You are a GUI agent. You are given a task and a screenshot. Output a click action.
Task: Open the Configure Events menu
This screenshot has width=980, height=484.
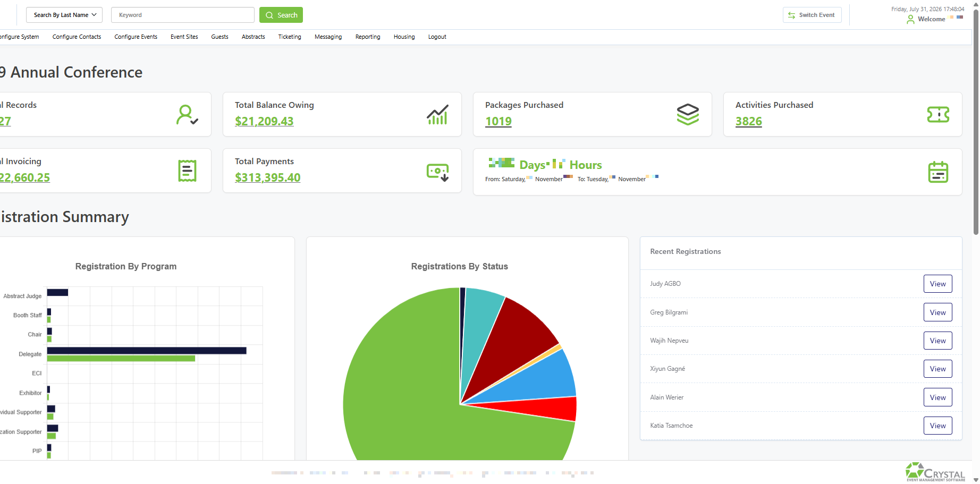(136, 37)
